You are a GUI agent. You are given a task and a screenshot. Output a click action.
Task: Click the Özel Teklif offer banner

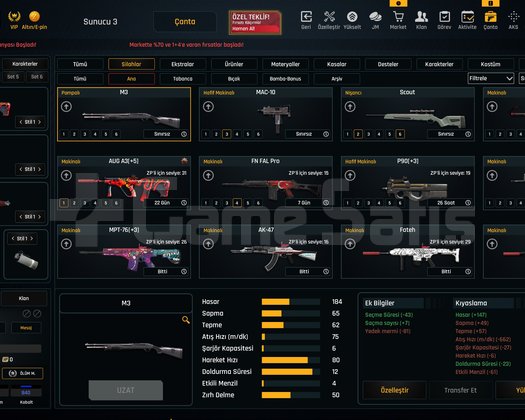pyautogui.click(x=255, y=23)
